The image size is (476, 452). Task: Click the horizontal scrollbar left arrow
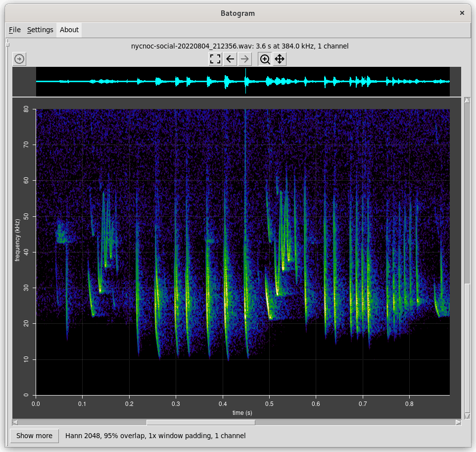coord(15,422)
